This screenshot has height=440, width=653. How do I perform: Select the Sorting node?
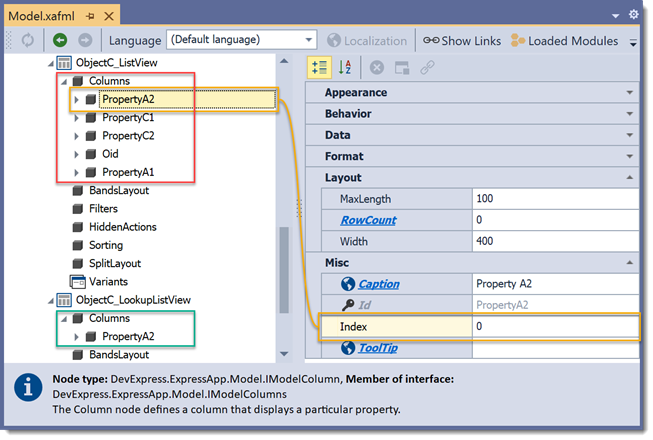click(106, 245)
